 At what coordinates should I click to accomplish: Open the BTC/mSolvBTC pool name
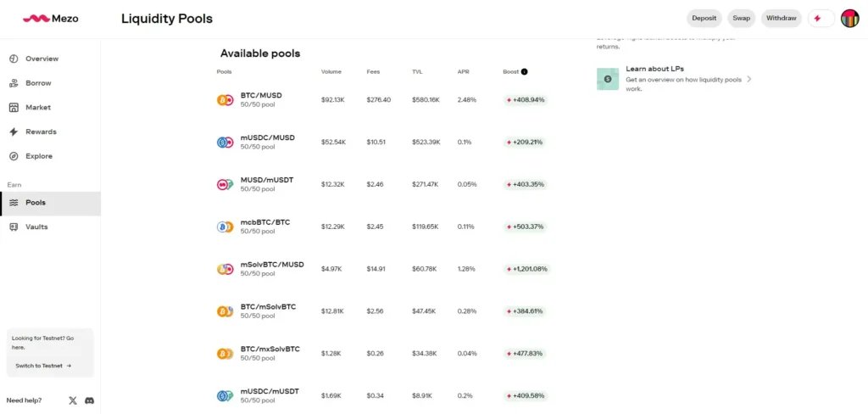click(x=268, y=306)
